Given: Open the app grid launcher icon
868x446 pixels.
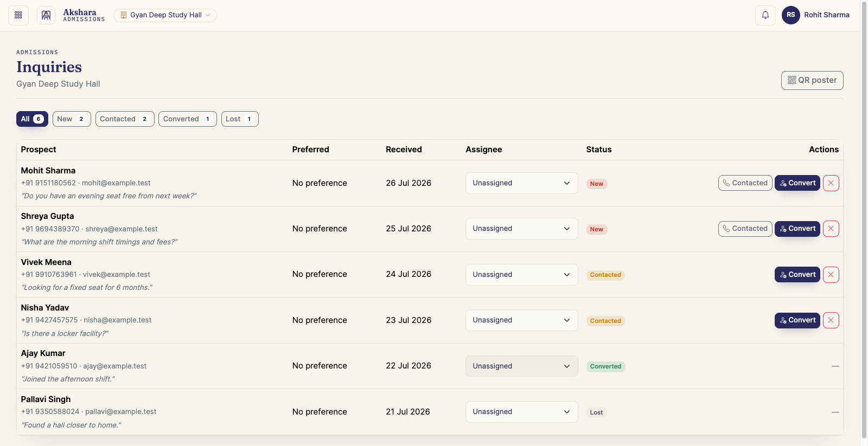Looking at the screenshot, I should click(18, 15).
